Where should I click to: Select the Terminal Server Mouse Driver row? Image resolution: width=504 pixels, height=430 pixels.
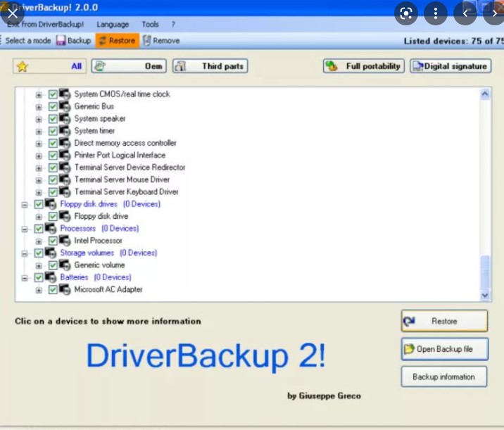122,179
